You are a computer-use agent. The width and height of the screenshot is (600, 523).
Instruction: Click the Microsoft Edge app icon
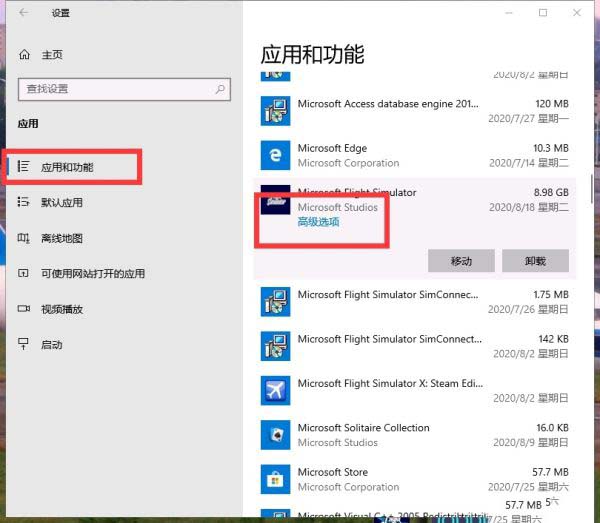click(276, 155)
